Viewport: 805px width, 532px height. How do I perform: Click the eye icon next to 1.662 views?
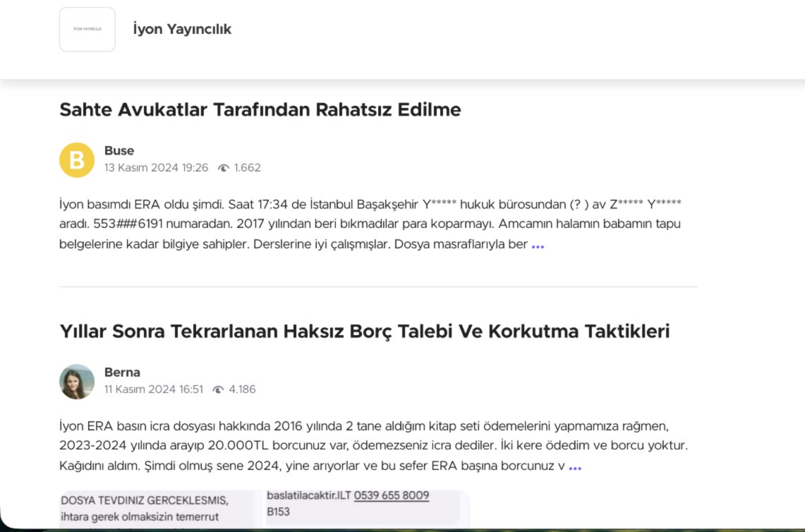point(222,168)
